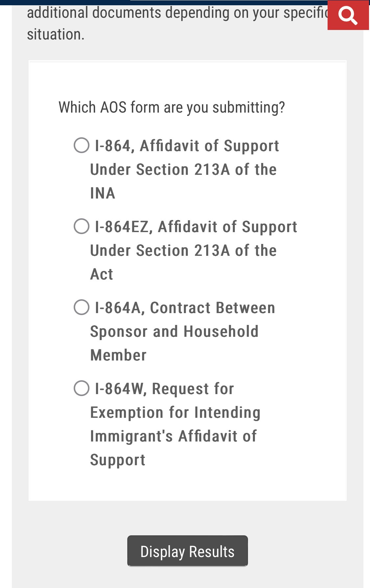Click the word "Member" in the I-864A option

coord(118,355)
